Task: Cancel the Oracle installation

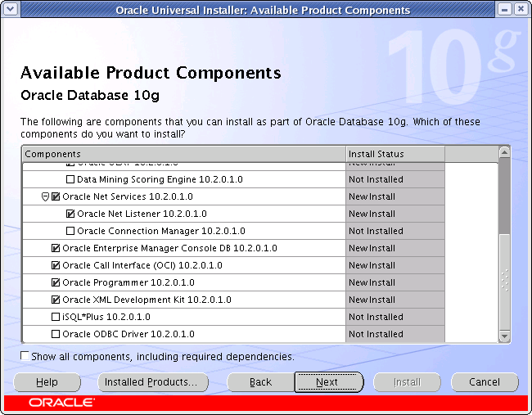Action: (x=485, y=382)
